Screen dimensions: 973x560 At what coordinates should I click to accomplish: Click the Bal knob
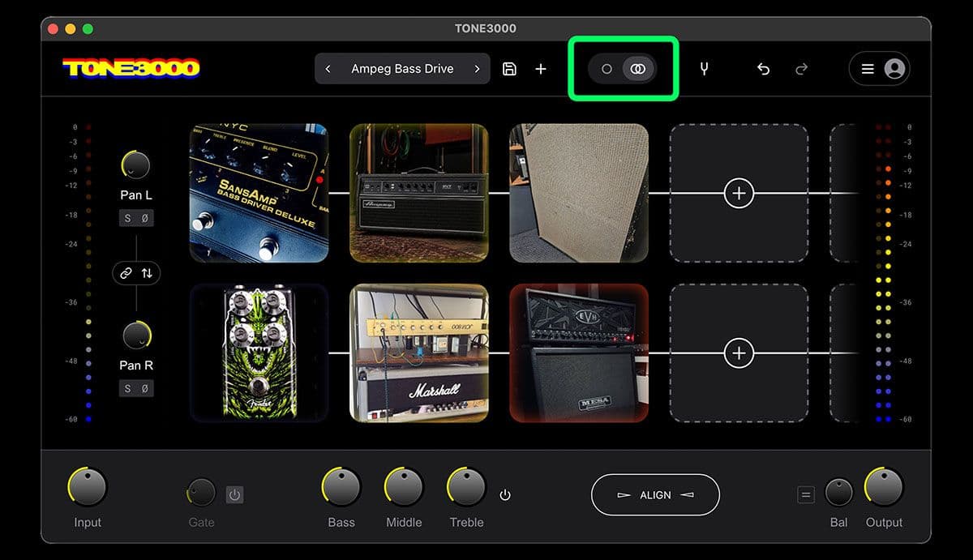click(839, 492)
